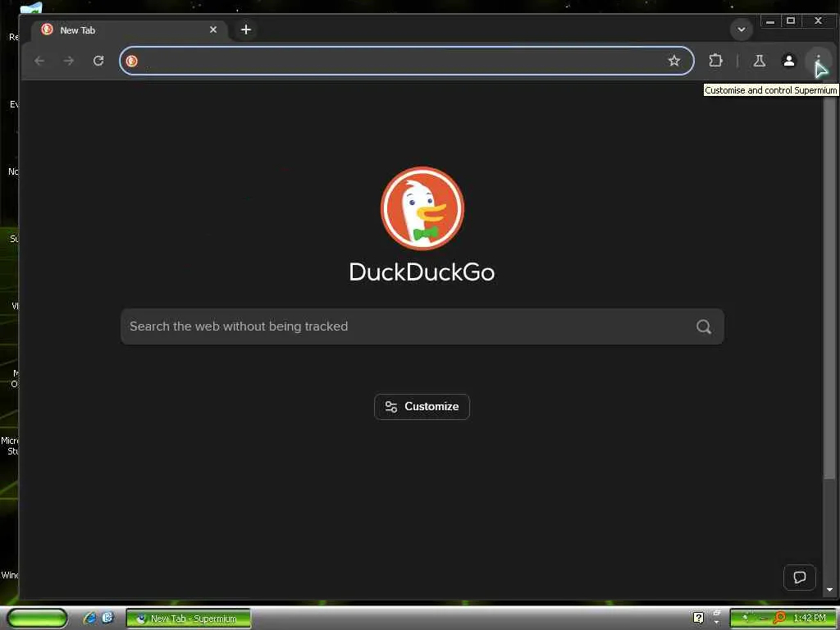Click the help question-mark taskbar icon
840x630 pixels.
click(698, 618)
